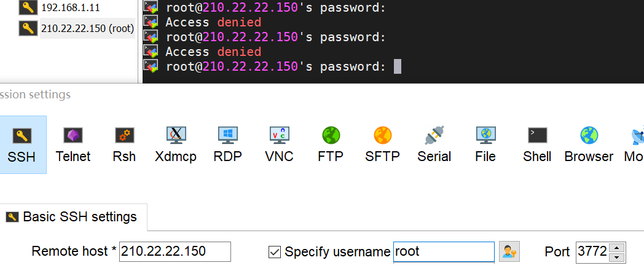Screen dimensions: 644x276
Task: Open the credentials manager user icon
Action: (x=509, y=251)
